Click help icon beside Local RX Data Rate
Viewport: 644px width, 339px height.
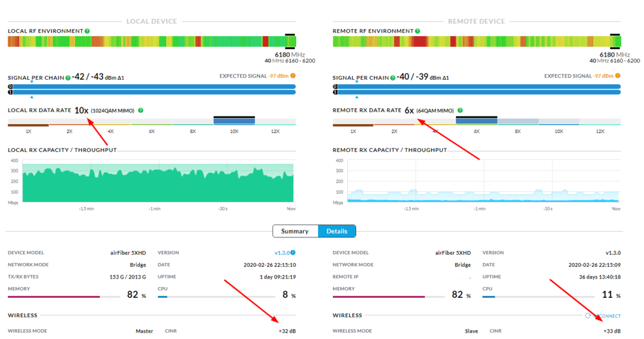point(141,111)
